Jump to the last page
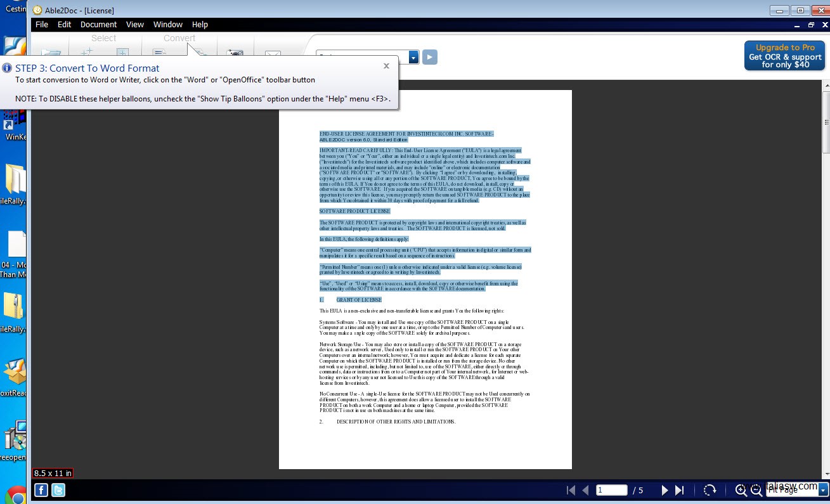 680,490
